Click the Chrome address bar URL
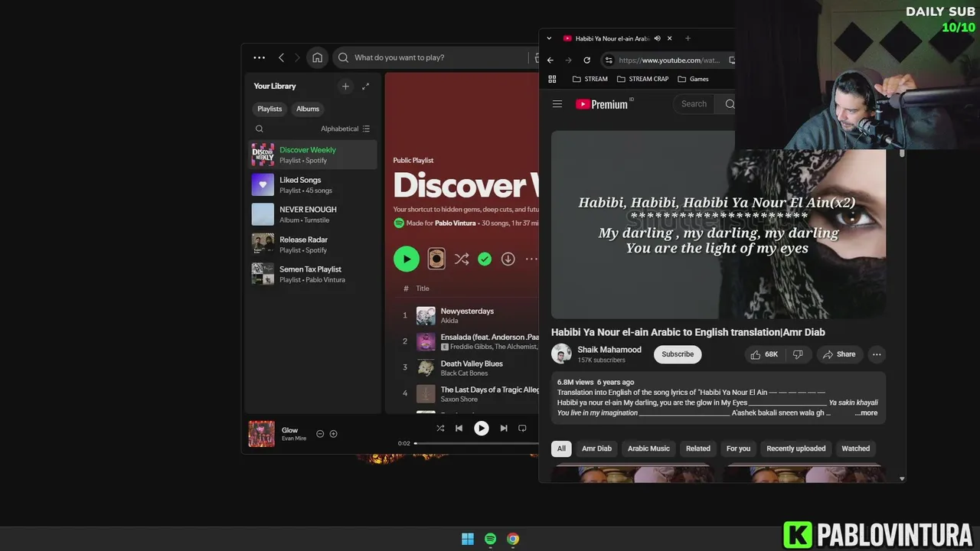The height and width of the screenshot is (551, 980). pos(668,60)
